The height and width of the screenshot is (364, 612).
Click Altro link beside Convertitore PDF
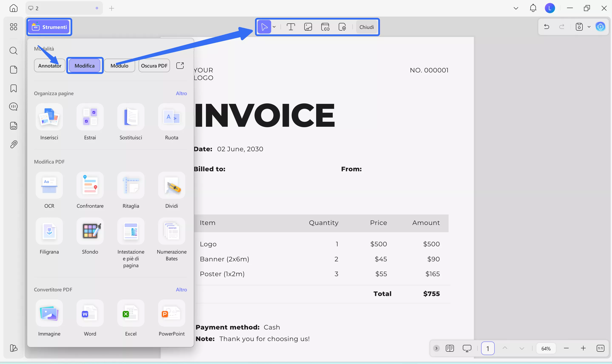(x=181, y=289)
